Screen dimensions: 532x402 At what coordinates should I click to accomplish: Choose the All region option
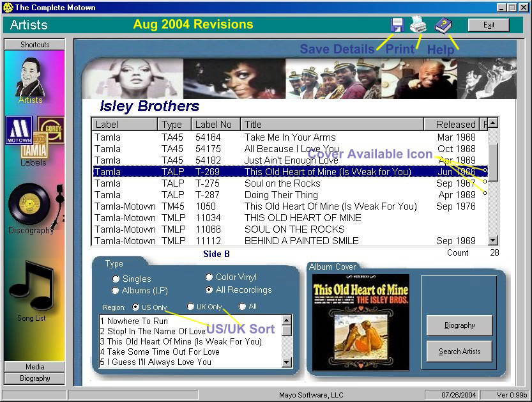click(242, 306)
